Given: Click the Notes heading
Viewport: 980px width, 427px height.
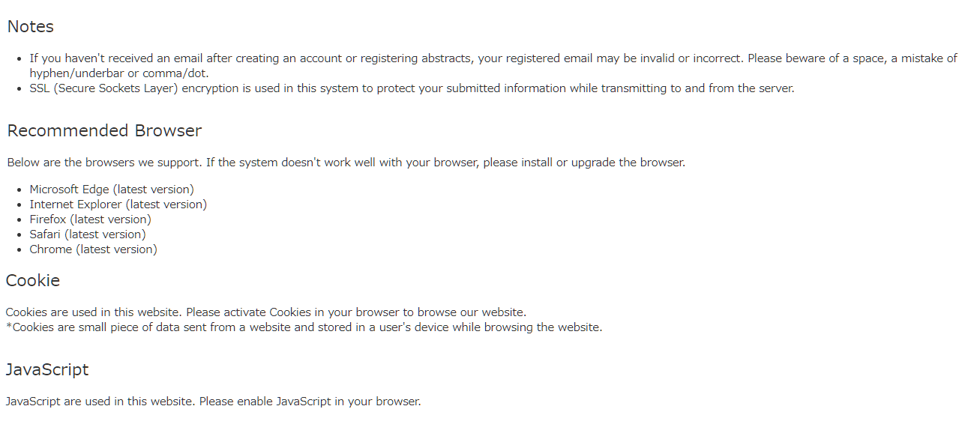Looking at the screenshot, I should click(x=31, y=26).
